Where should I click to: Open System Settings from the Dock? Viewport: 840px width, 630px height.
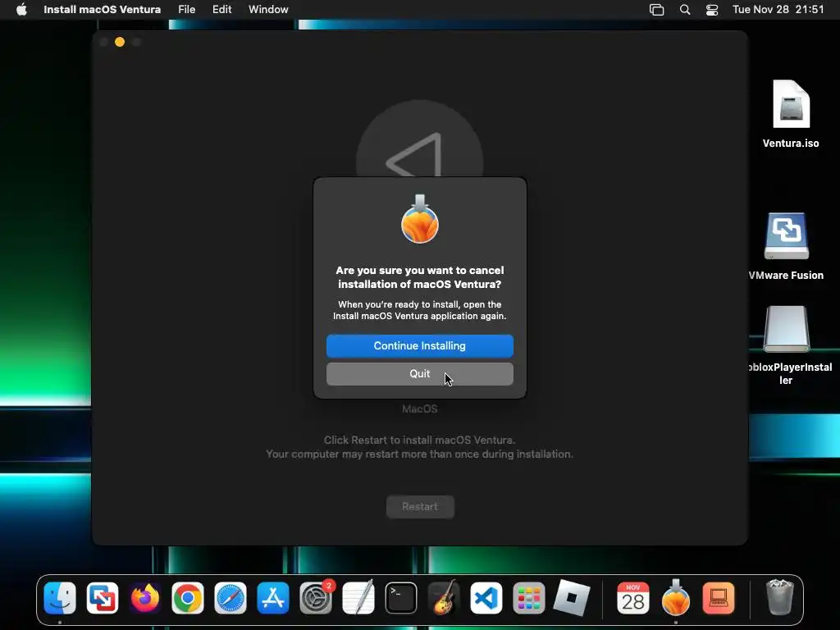point(316,598)
